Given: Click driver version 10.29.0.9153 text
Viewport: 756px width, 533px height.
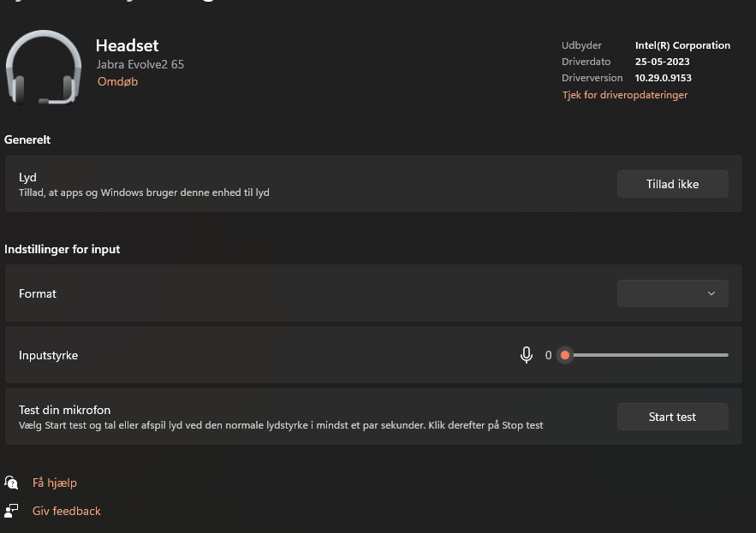Looking at the screenshot, I should click(x=663, y=78).
